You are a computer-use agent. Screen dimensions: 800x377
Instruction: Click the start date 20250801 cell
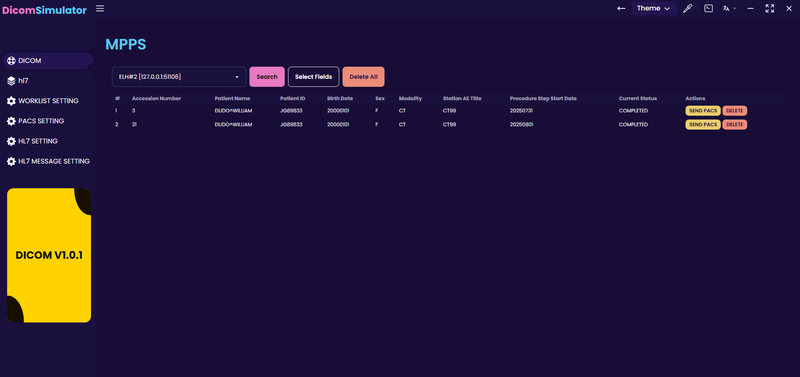[x=521, y=124]
